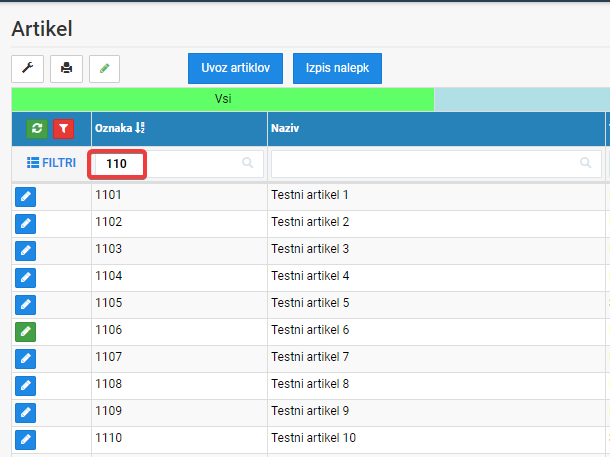
Task: Select cell with code 1103
Action: pyautogui.click(x=179, y=251)
